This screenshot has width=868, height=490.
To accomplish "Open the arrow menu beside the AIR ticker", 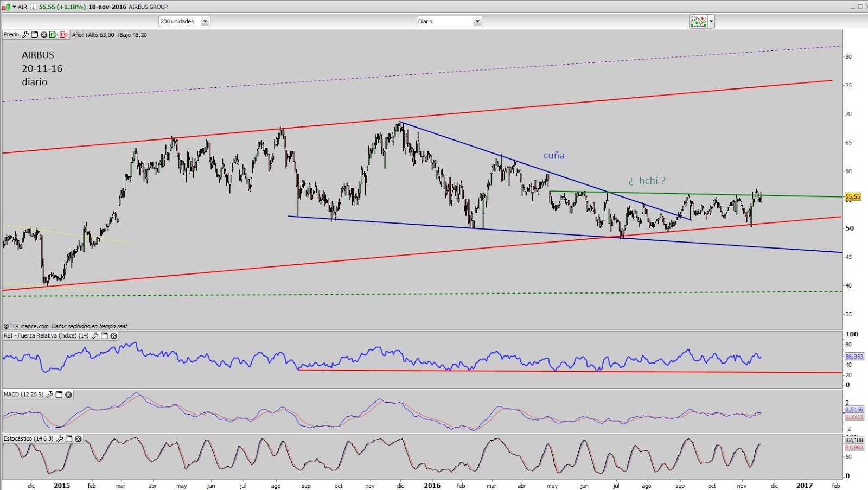I will click(x=14, y=7).
